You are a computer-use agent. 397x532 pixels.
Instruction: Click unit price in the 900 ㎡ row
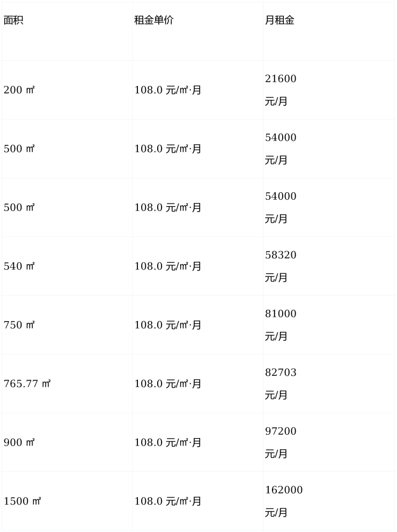pos(168,443)
